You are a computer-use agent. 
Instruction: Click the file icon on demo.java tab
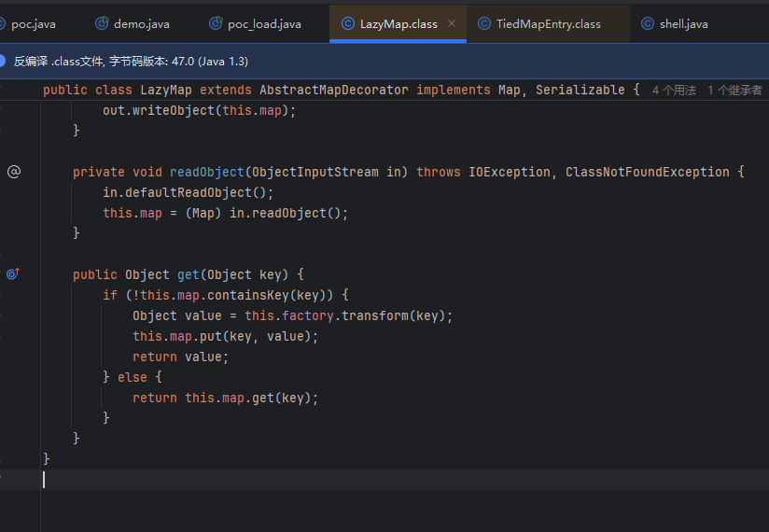click(x=102, y=23)
